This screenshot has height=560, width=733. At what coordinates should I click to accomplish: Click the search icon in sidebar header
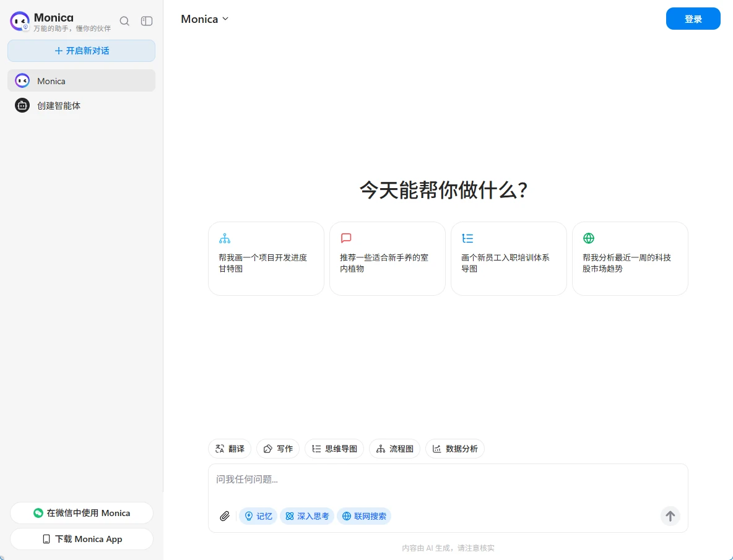point(124,21)
